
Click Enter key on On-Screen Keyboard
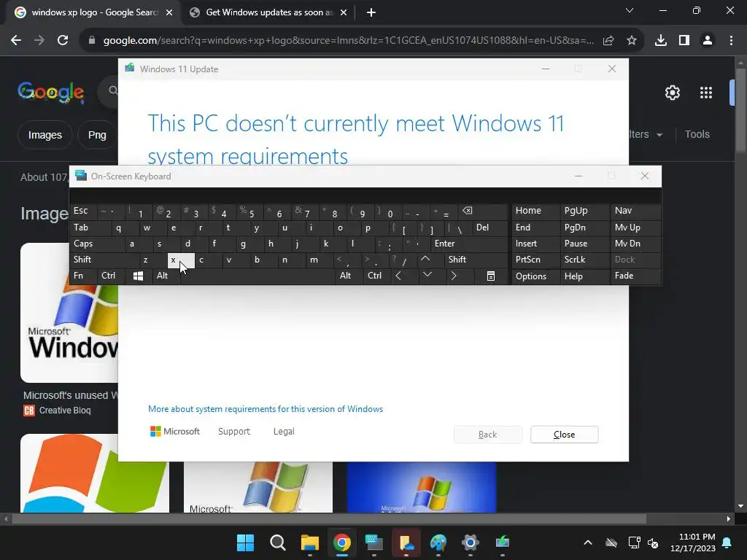[469, 244]
